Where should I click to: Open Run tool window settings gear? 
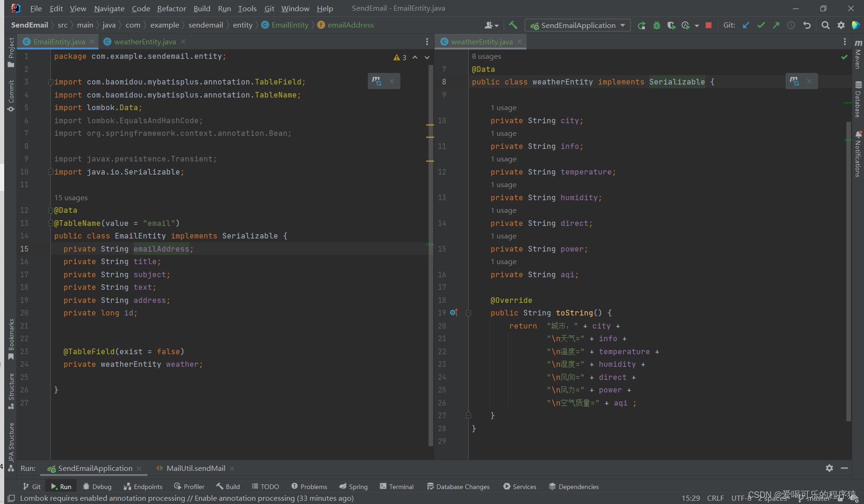click(x=829, y=468)
